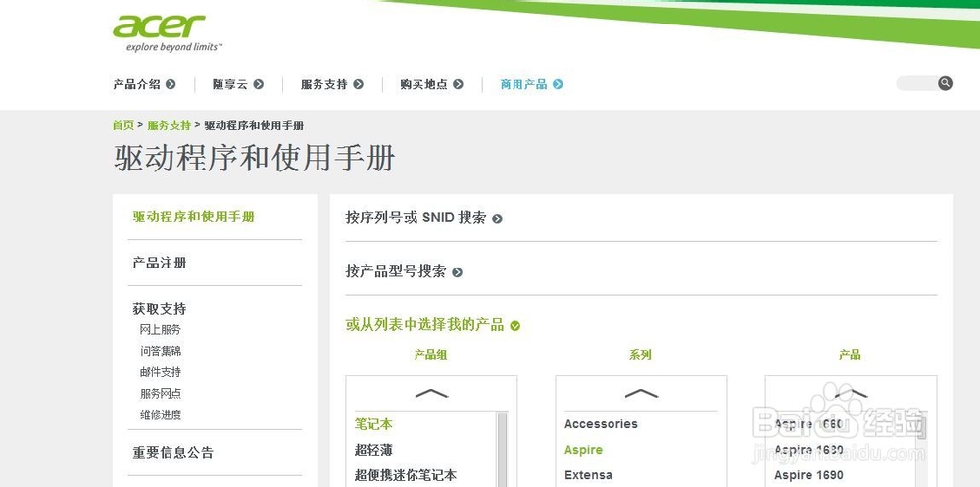The height and width of the screenshot is (487, 980).
Task: Open 服务支持 top menu
Action: (323, 84)
